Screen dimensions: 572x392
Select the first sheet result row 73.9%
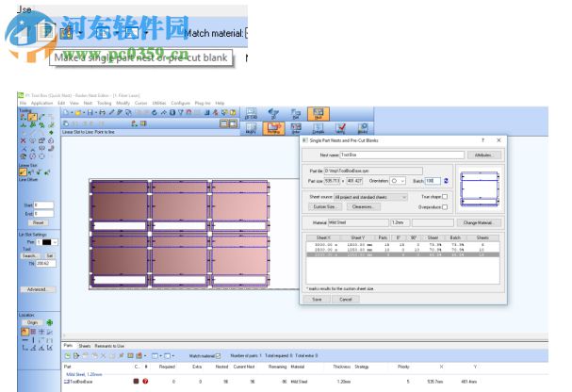(x=402, y=245)
